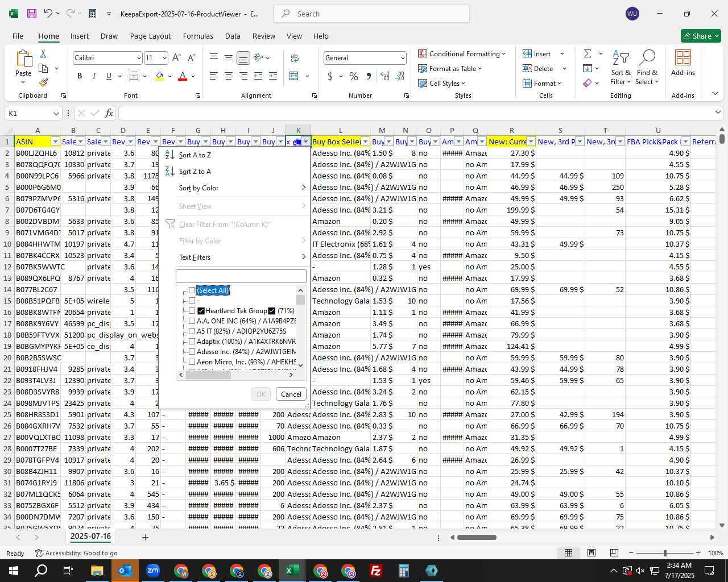Click the filter list search box

tap(241, 276)
